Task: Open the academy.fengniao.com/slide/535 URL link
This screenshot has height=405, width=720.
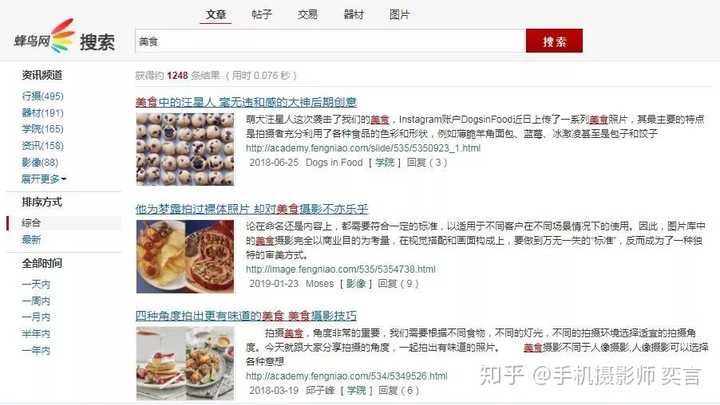Action: (363, 148)
